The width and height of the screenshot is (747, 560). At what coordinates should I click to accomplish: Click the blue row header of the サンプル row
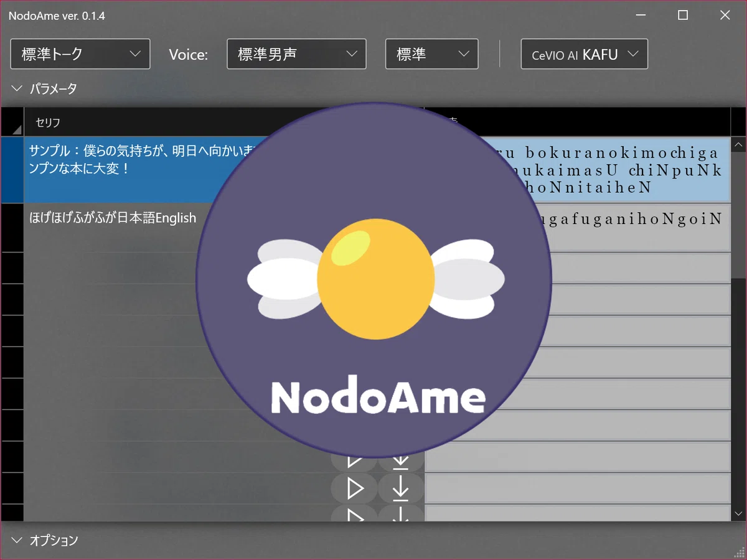12,170
